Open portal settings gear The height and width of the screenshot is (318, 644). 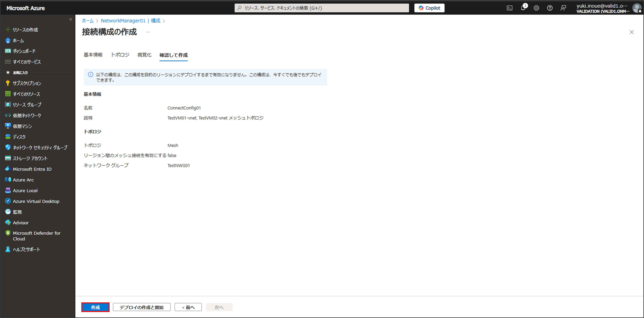tap(536, 8)
